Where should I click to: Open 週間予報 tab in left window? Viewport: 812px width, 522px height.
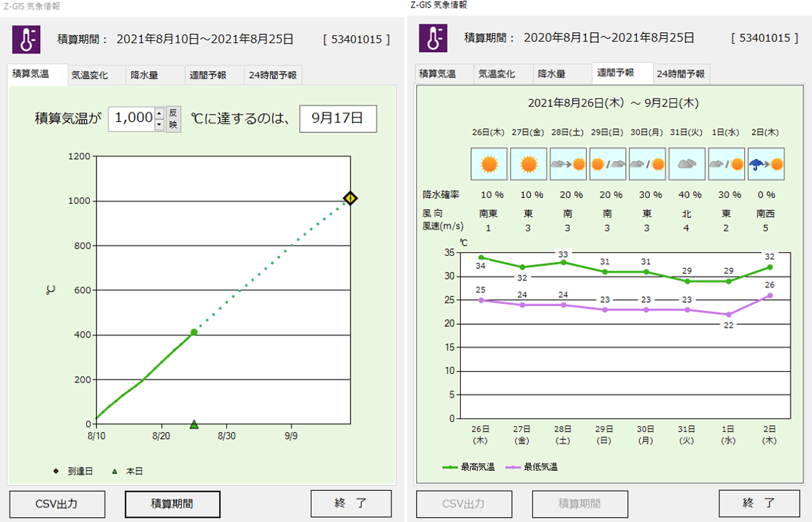click(x=208, y=75)
